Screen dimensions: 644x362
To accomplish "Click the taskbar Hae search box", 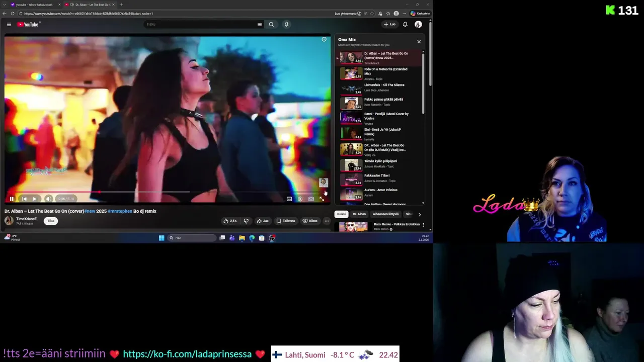I will (192, 238).
